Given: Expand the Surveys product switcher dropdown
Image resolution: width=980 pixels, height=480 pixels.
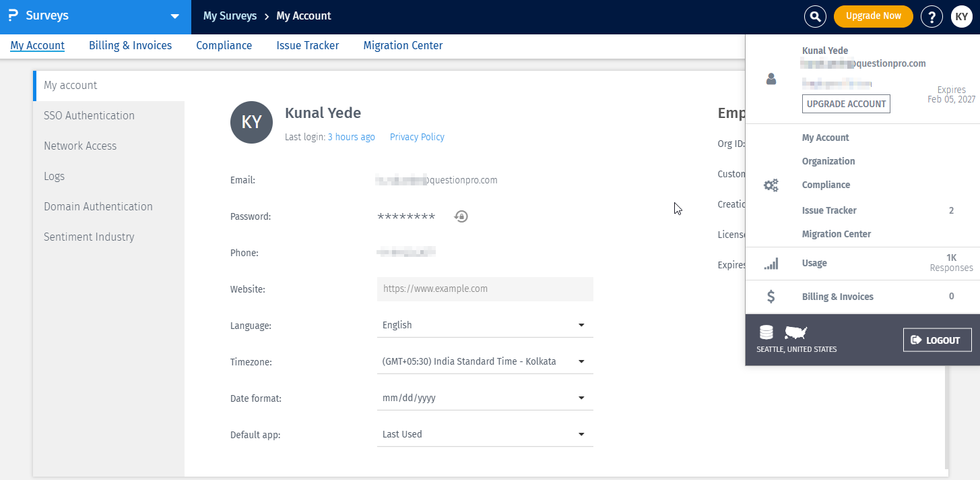Looking at the screenshot, I should pos(175,16).
